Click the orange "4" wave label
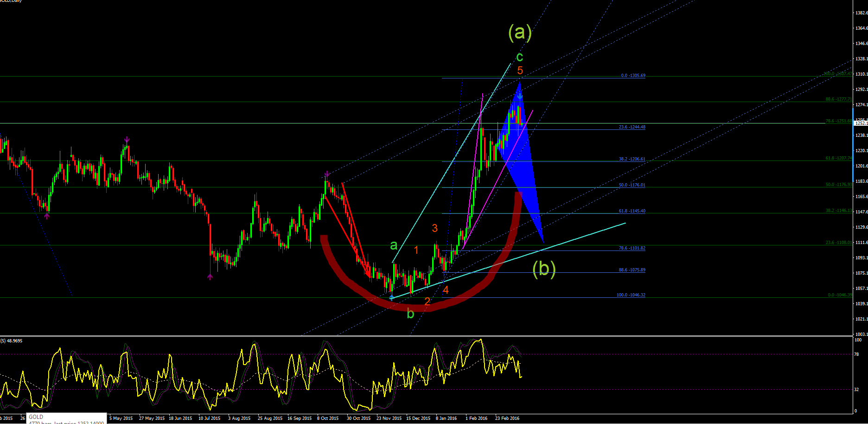Image resolution: width=868 pixels, height=424 pixels. coord(446,290)
